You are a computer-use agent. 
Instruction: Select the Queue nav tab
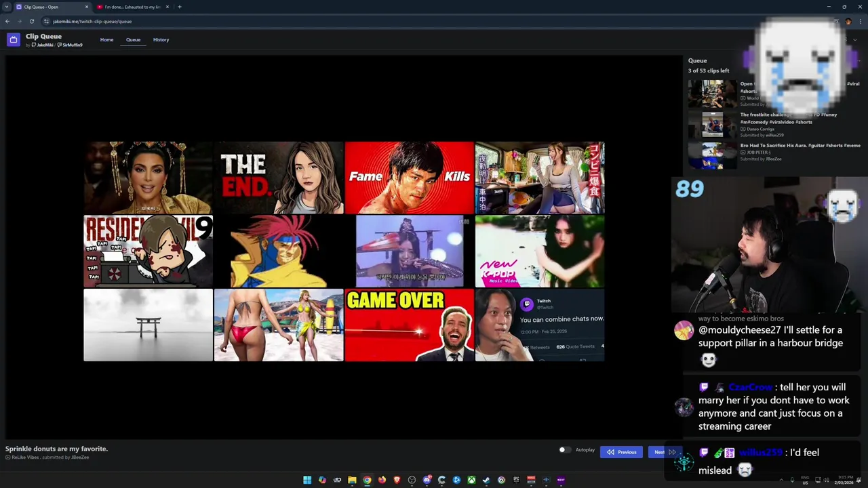[133, 40]
